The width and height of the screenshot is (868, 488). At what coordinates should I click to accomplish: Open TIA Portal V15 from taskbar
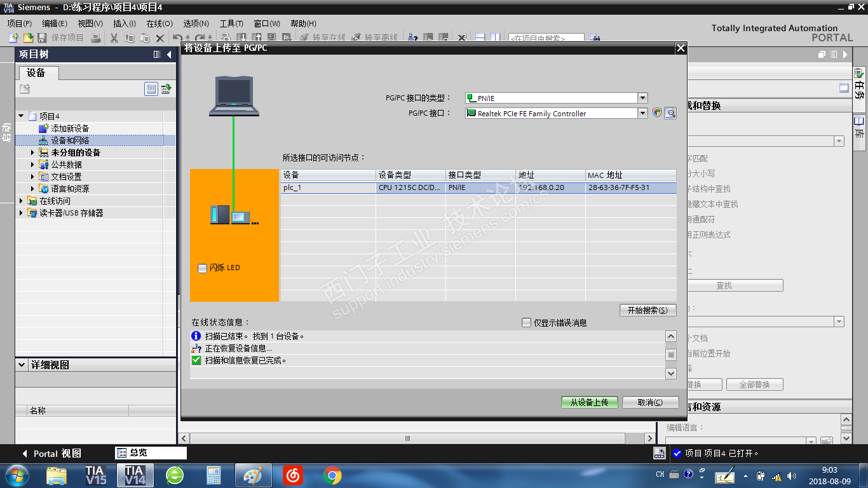click(96, 475)
